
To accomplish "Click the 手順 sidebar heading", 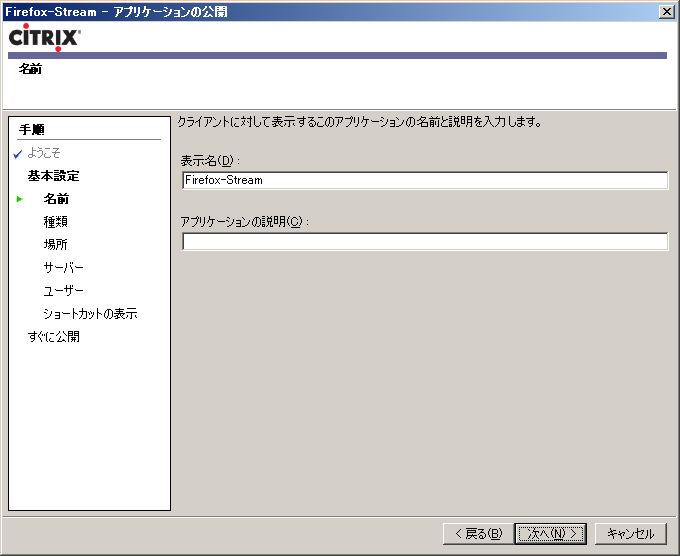I will pyautogui.click(x=32, y=129).
